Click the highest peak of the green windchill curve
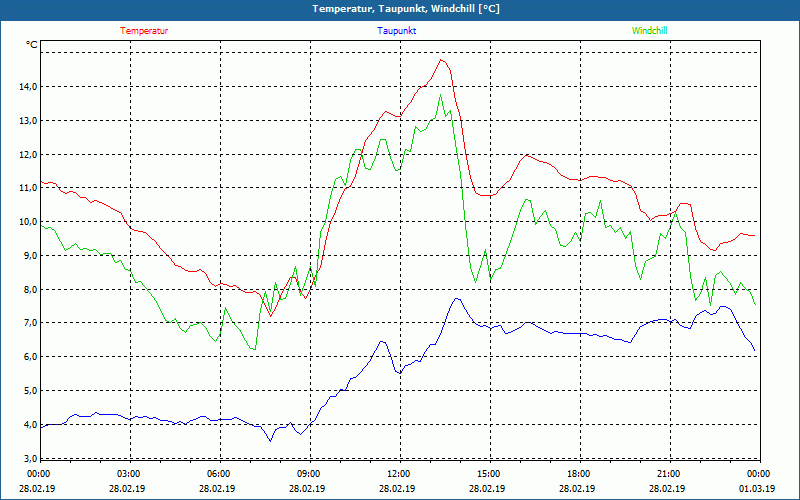800x500 pixels. pyautogui.click(x=440, y=95)
